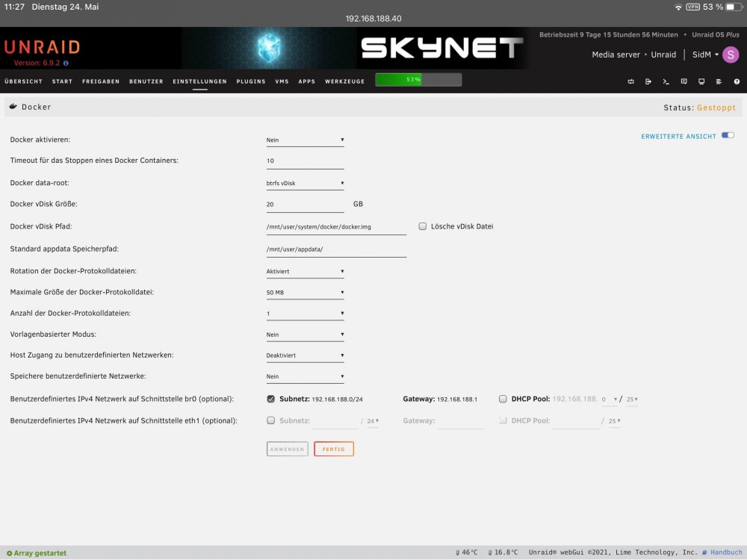This screenshot has height=560, width=747.
Task: Click the logout icon in the header toolbar
Action: tap(648, 81)
